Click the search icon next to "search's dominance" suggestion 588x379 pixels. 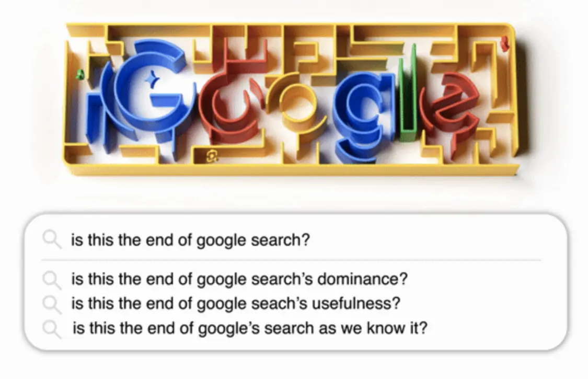click(52, 279)
